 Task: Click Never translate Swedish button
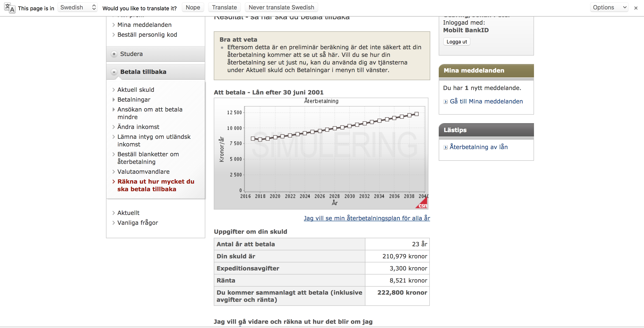click(x=281, y=8)
